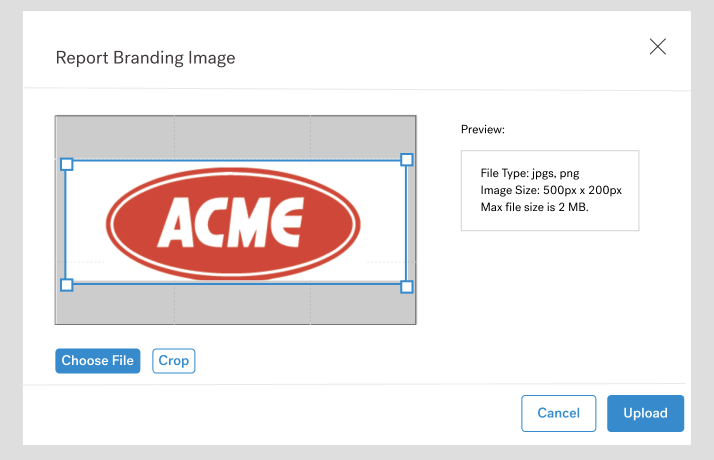Click the gray masked area below crop box
This screenshot has width=714, height=460.
[x=235, y=304]
